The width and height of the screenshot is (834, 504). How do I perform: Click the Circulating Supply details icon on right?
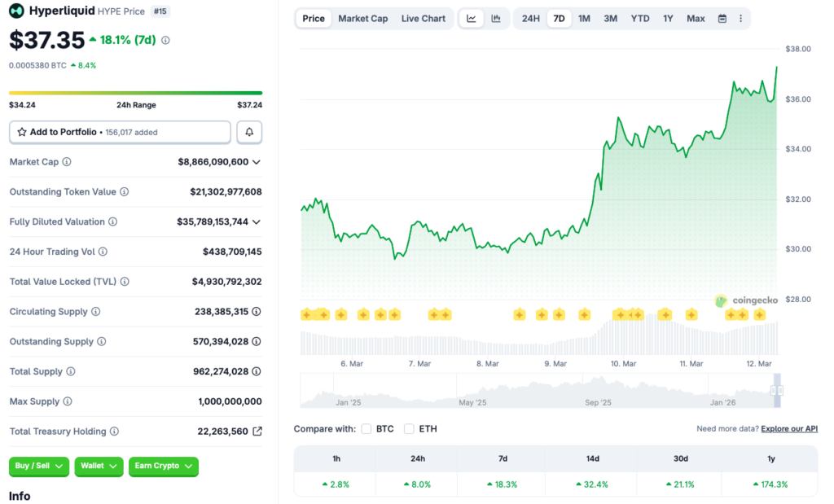point(257,312)
